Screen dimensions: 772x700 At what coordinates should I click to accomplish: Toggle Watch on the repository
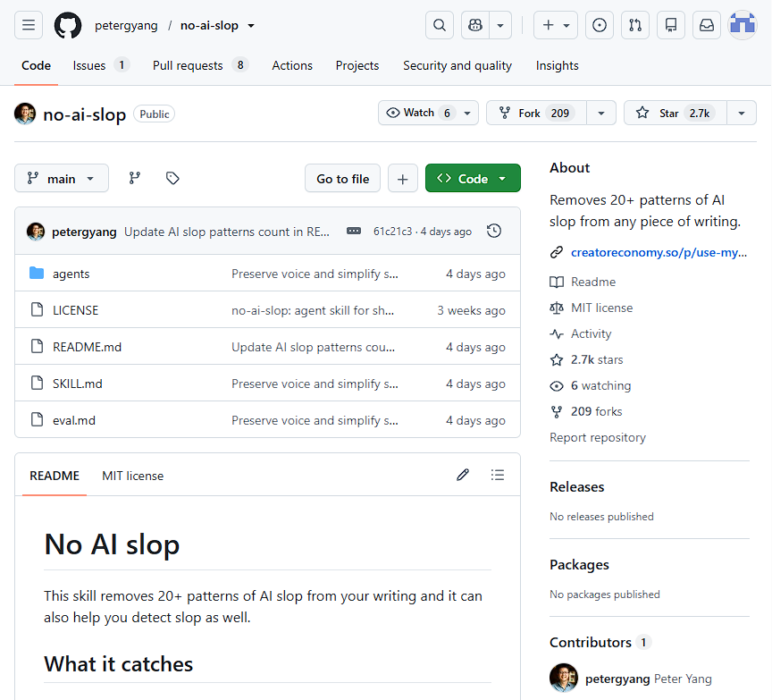[x=418, y=113]
